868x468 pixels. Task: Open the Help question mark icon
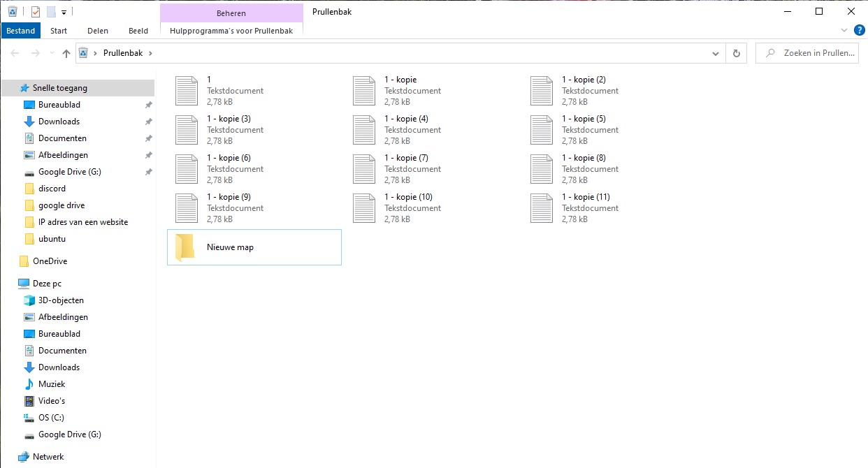tap(860, 30)
